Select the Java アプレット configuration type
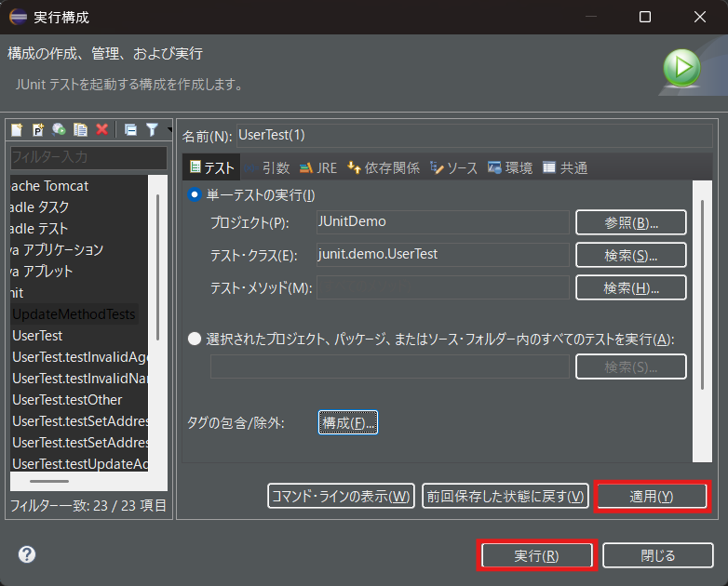 (42, 272)
